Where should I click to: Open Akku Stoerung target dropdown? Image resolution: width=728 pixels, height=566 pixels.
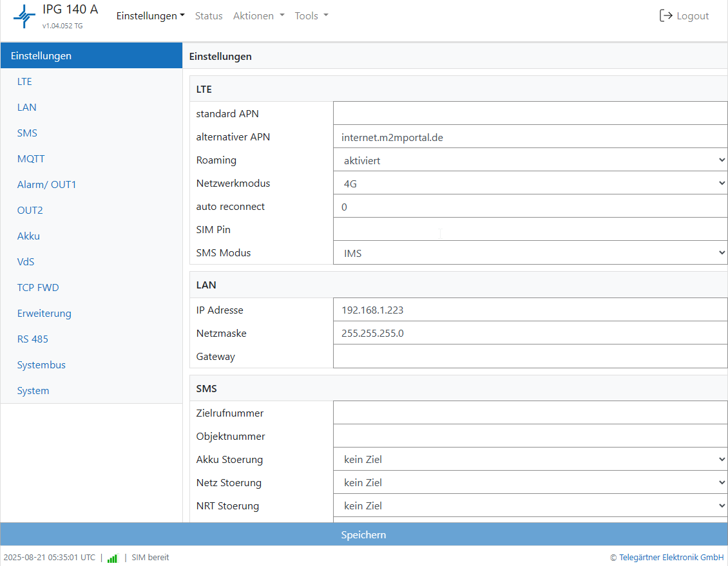530,459
